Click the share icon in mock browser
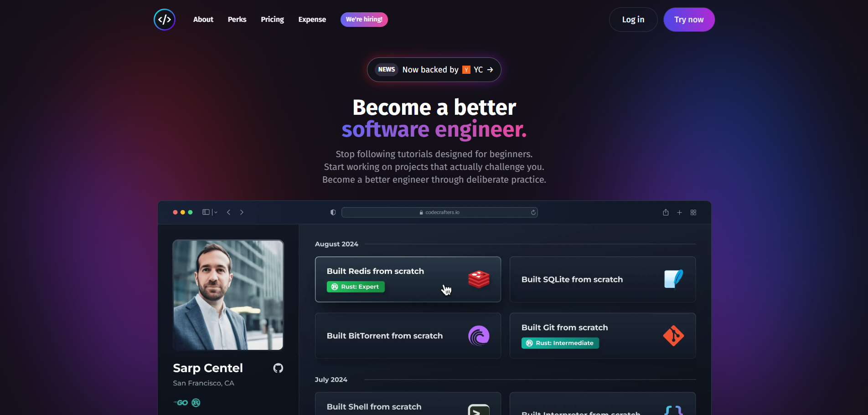This screenshot has height=415, width=868. point(666,212)
